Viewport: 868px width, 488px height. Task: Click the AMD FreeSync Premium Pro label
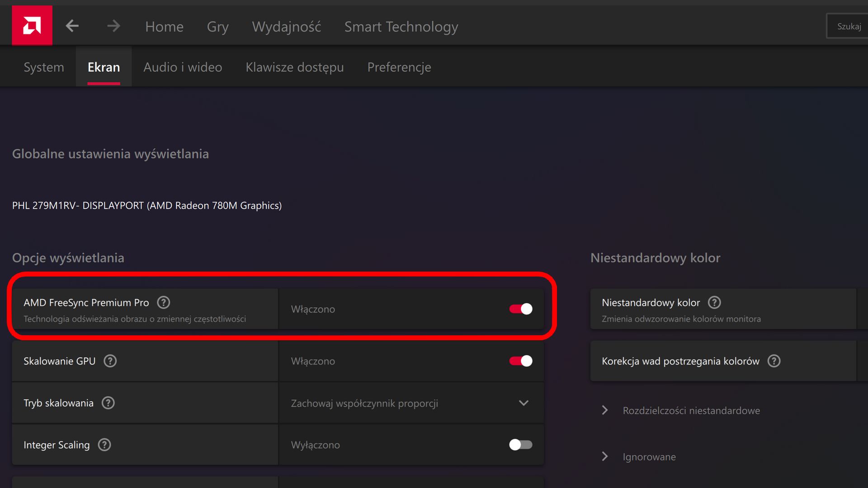point(86,303)
